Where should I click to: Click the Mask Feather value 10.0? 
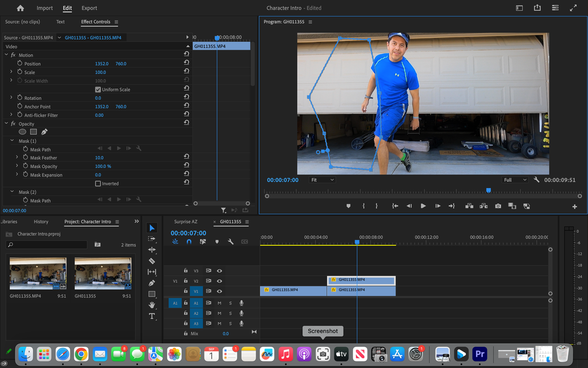(x=99, y=158)
